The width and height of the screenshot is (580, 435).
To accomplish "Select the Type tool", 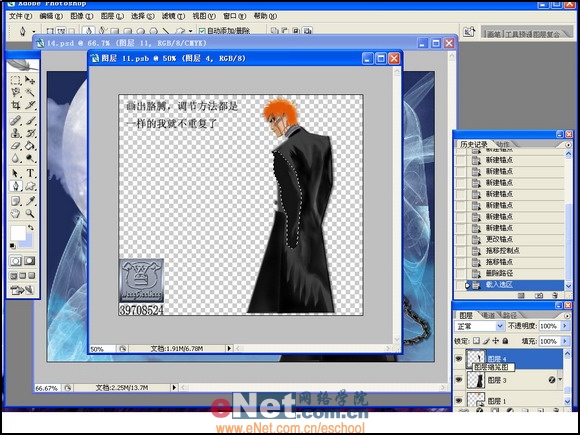I will 30,173.
